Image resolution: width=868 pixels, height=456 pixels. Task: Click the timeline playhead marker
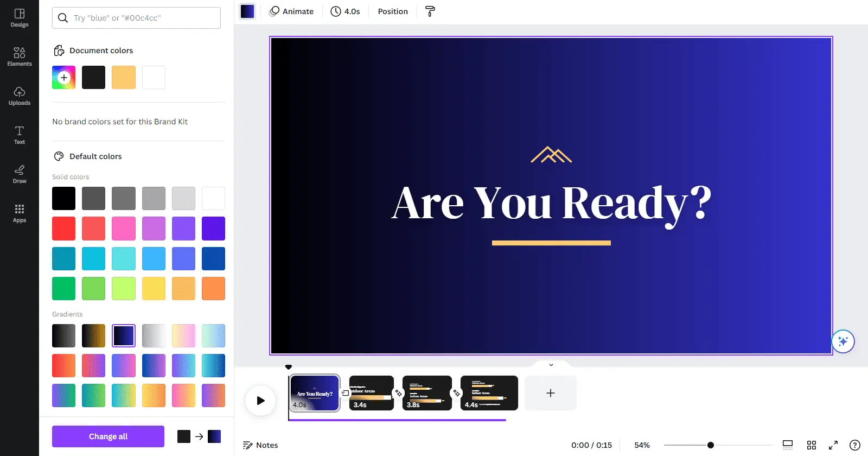[289, 368]
